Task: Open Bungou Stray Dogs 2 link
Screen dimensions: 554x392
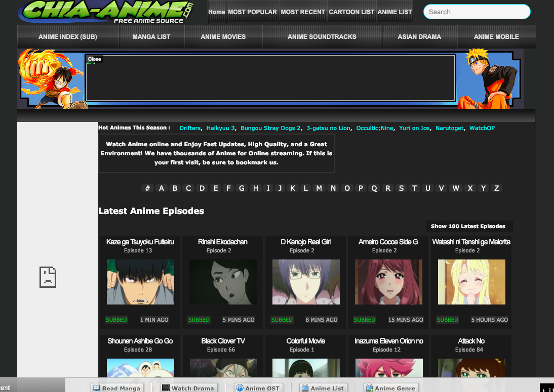Action: click(x=270, y=128)
